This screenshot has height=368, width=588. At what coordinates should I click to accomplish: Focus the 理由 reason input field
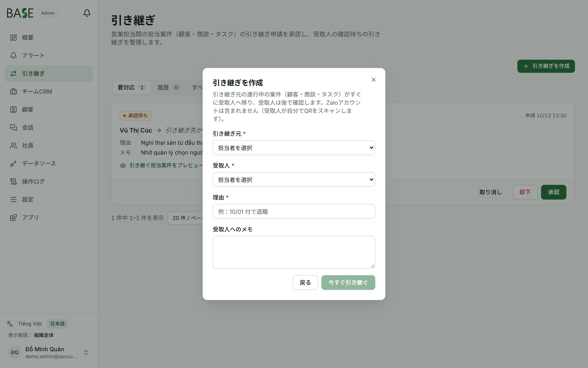coord(294,212)
